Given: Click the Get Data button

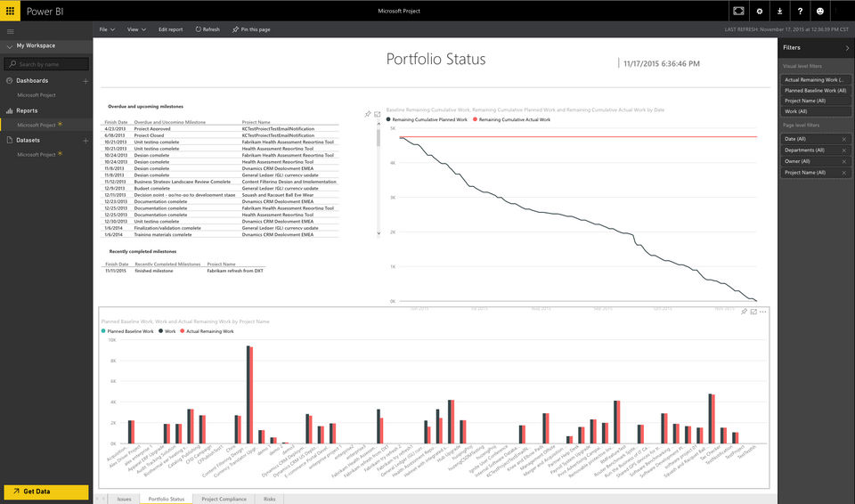Looking at the screenshot, I should pyautogui.click(x=46, y=492).
